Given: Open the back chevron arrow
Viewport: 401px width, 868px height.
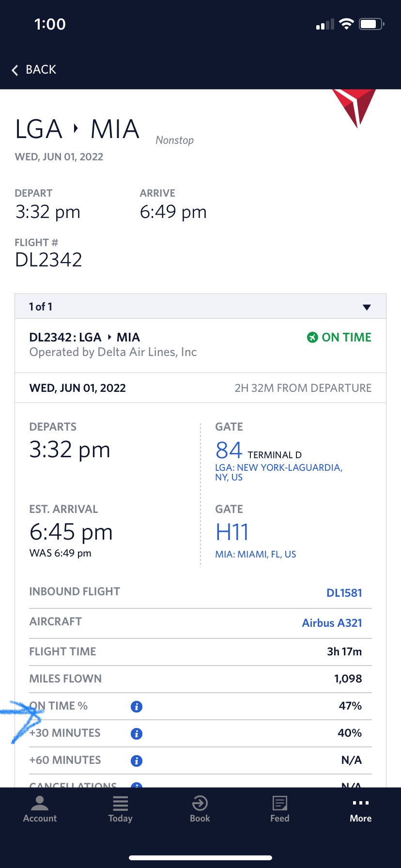Looking at the screenshot, I should click(15, 70).
